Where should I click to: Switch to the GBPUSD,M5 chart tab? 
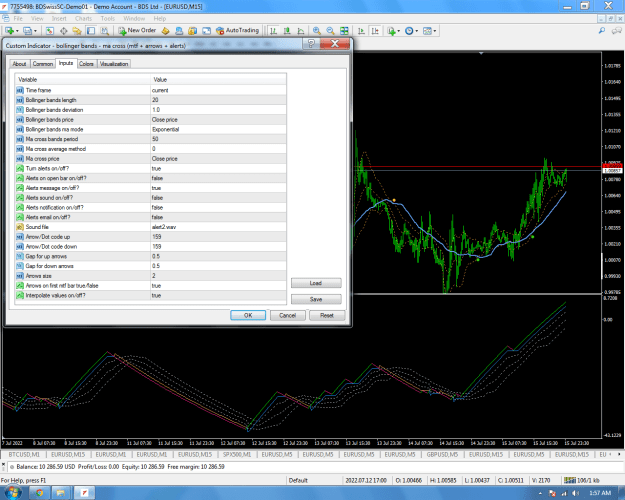(x=442, y=455)
